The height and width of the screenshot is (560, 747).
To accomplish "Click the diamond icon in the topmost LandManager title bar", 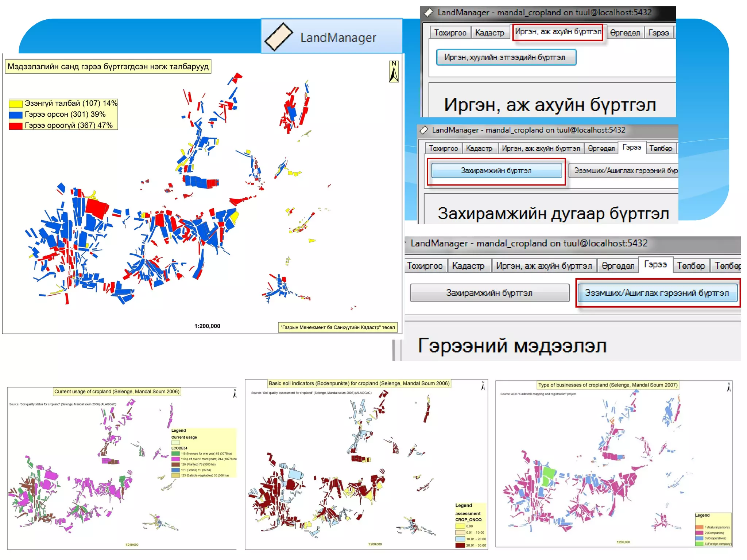I will click(x=429, y=12).
